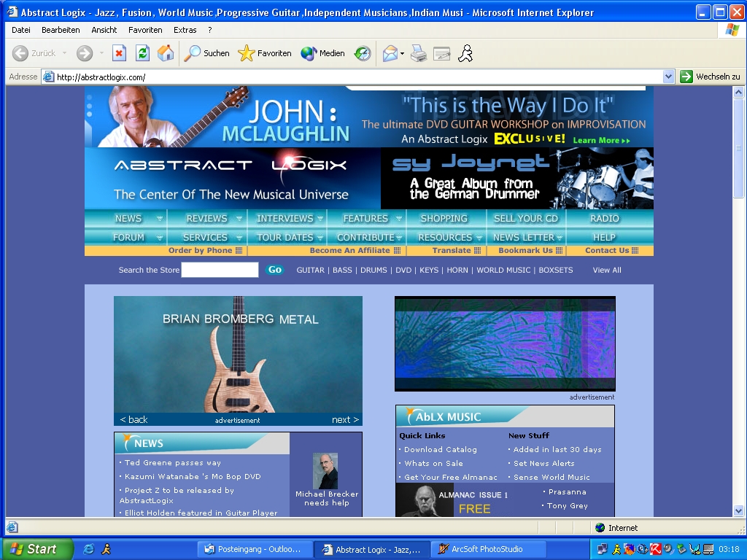Open the Back button history dropdown arrow
The image size is (747, 560).
(64, 53)
